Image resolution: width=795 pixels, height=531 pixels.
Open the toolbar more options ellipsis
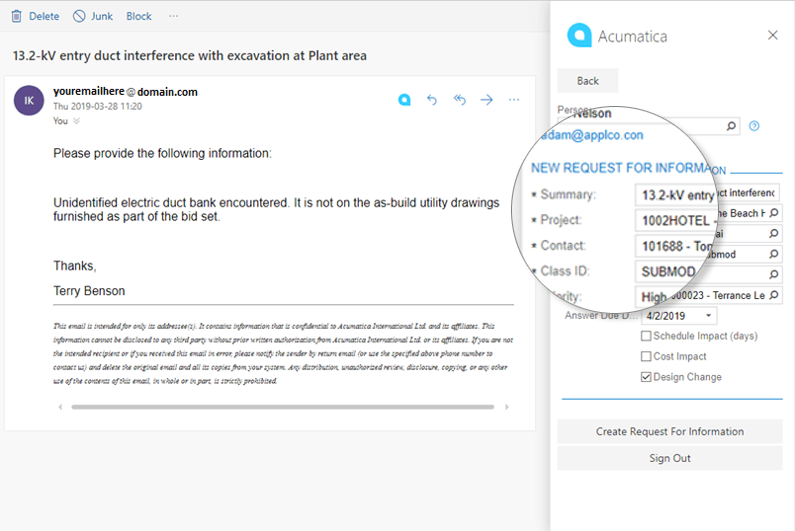tap(173, 16)
